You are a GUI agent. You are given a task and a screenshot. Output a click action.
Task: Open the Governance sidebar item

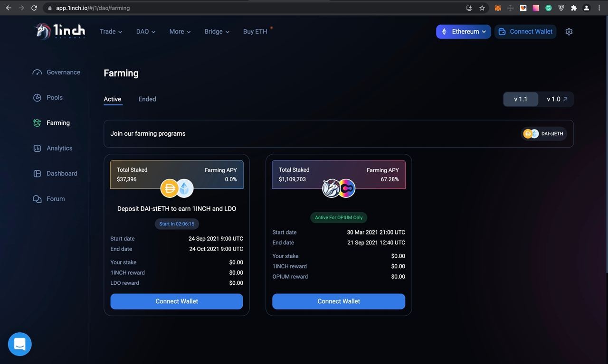(56, 72)
